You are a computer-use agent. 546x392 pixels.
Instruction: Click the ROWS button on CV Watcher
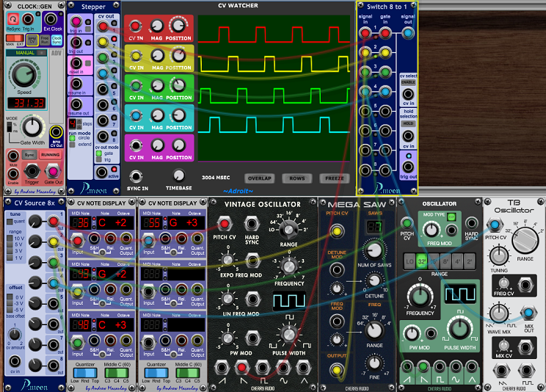(x=297, y=178)
